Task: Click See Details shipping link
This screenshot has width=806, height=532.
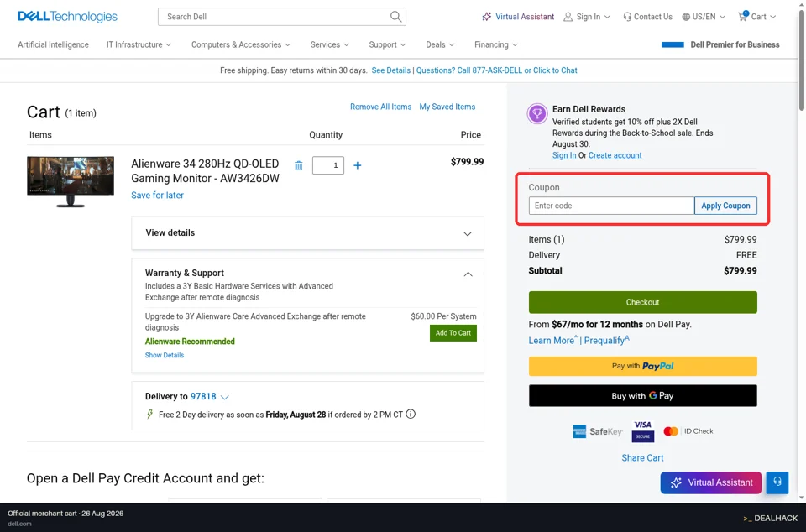Action: click(390, 70)
